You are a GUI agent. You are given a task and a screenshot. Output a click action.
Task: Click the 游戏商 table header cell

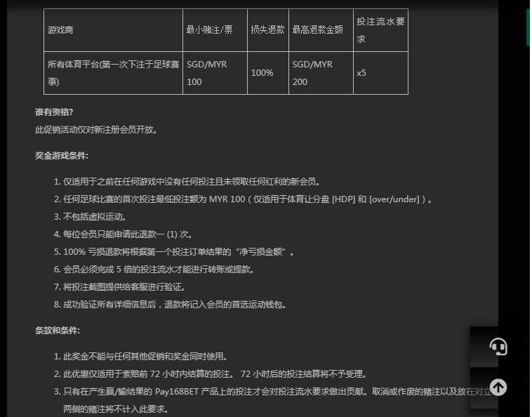coord(60,30)
